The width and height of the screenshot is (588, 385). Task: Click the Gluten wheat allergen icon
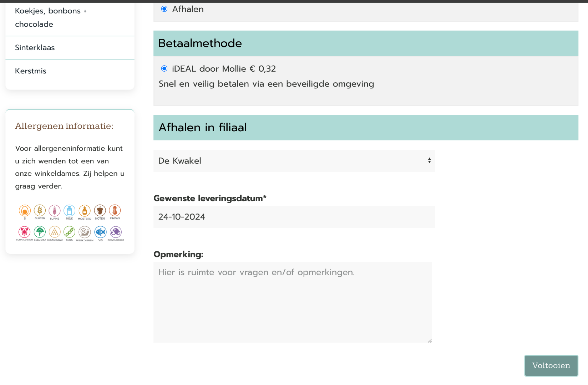pyautogui.click(x=40, y=210)
